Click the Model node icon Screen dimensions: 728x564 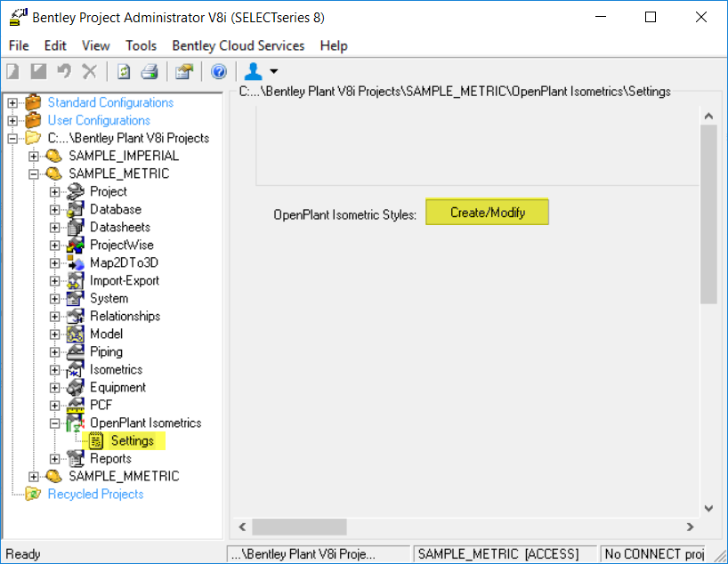pos(76,334)
